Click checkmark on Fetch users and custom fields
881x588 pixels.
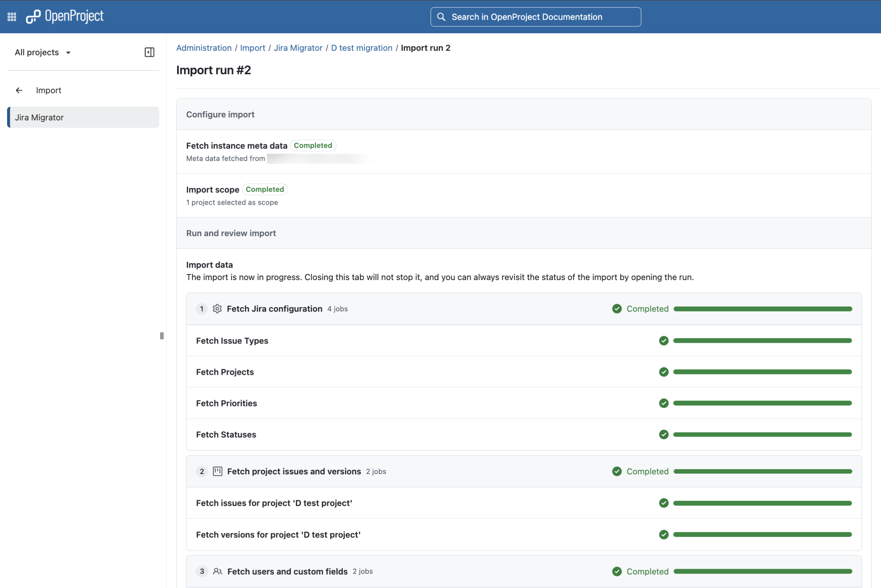pos(617,572)
